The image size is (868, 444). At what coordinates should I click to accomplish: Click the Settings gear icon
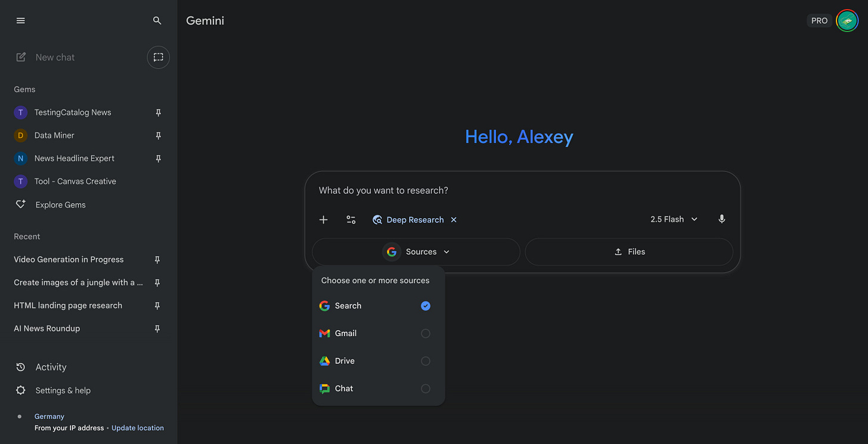[x=21, y=390]
